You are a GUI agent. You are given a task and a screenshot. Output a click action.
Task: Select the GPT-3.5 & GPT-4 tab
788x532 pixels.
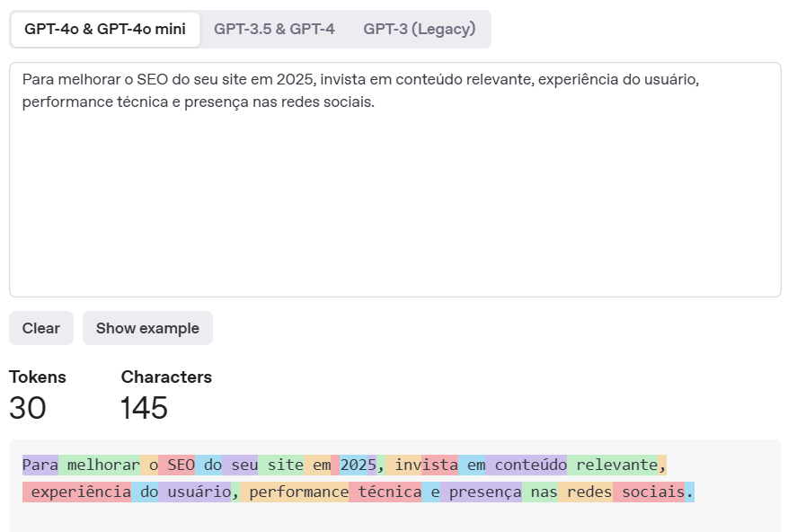(x=274, y=29)
